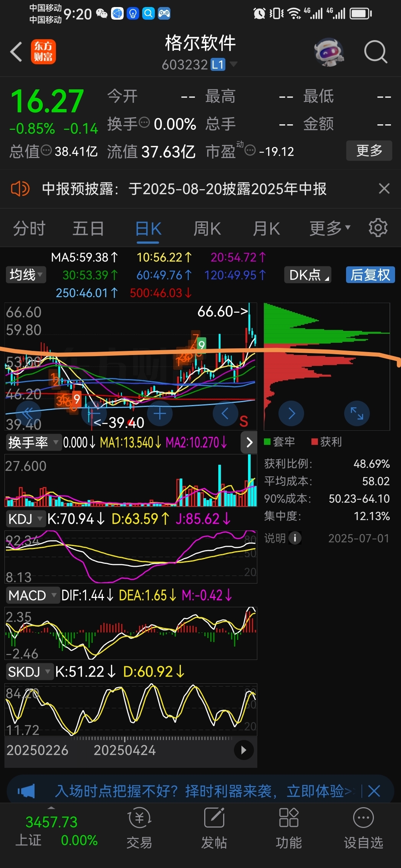Expand the 更多 chart period dropdown
401x868 pixels.
pyautogui.click(x=330, y=228)
